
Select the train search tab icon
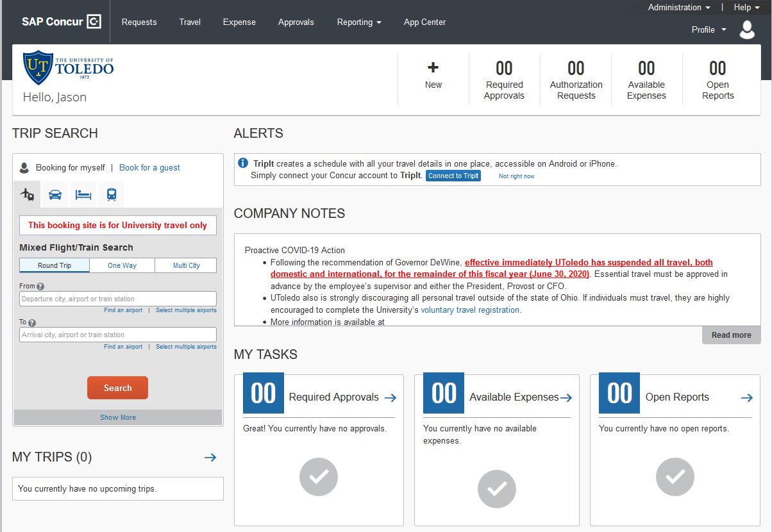point(112,194)
